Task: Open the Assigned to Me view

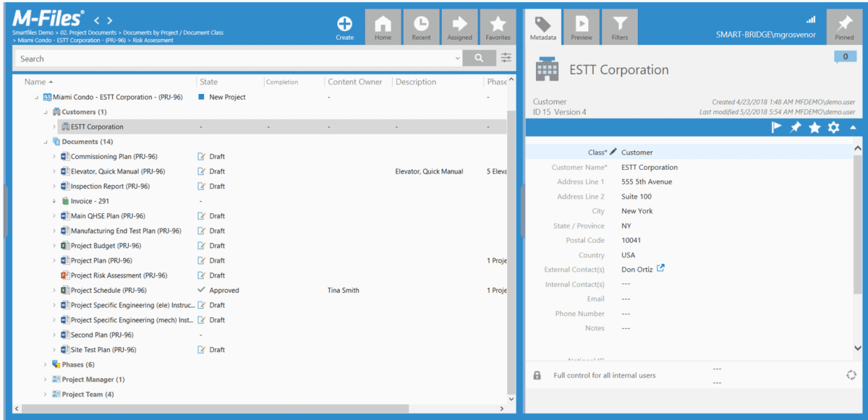Action: (x=459, y=26)
